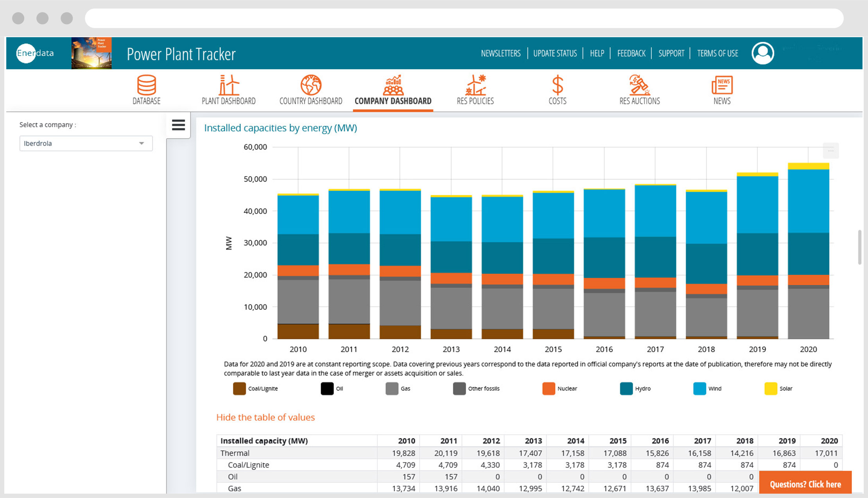Click the COSTS tab label
Image resolution: width=868 pixels, height=498 pixels.
[558, 101]
